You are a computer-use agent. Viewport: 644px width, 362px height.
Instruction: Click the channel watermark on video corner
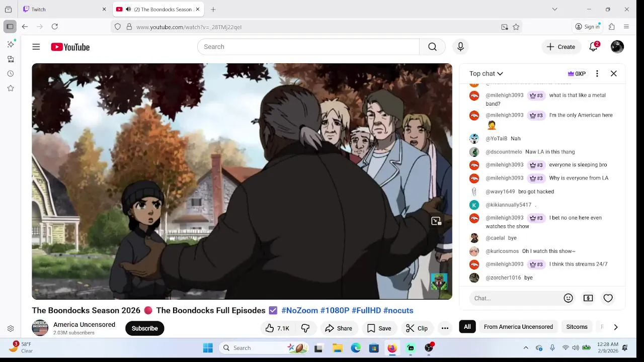439,282
